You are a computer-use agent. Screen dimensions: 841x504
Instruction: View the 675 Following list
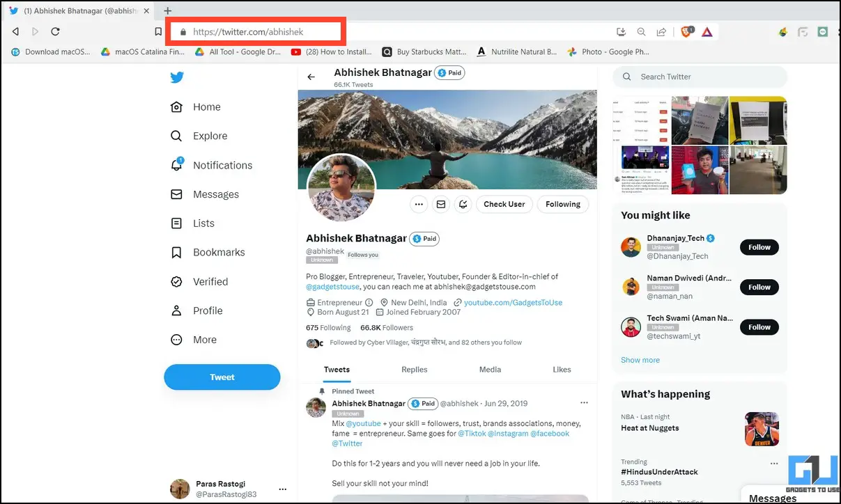328,328
